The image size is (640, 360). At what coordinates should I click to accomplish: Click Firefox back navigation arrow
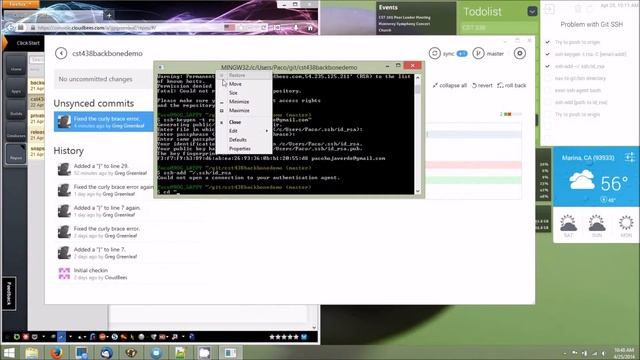click(11, 28)
